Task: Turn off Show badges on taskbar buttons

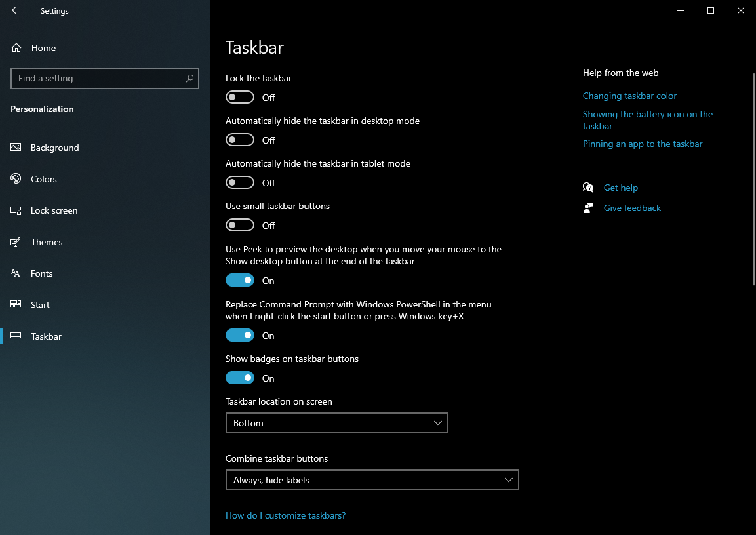Action: pos(240,378)
